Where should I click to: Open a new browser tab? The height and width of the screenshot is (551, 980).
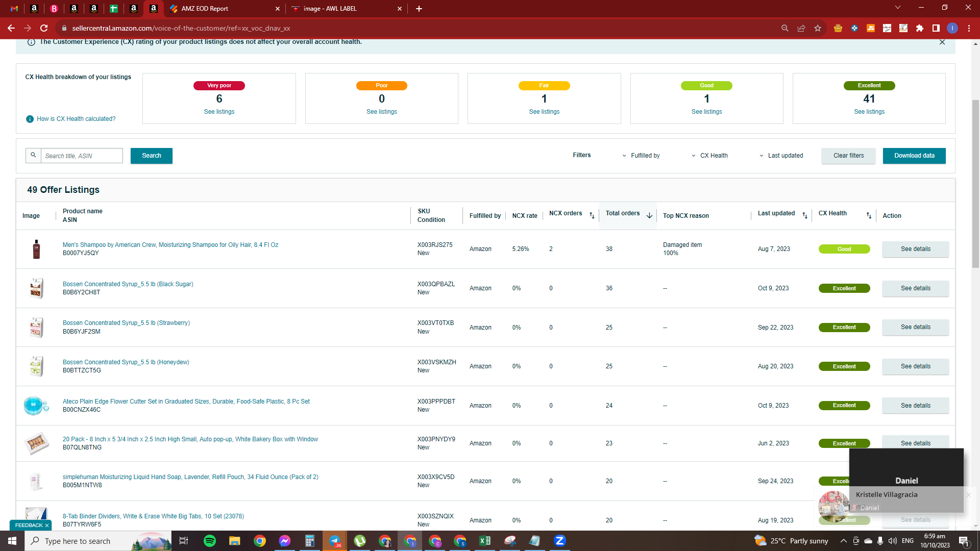tap(419, 9)
